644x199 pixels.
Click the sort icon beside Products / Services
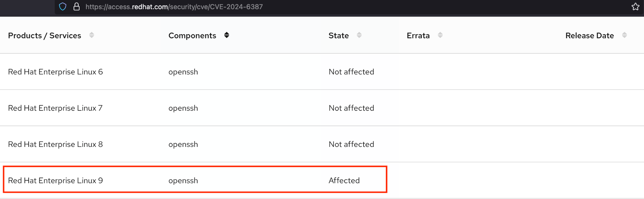point(92,35)
